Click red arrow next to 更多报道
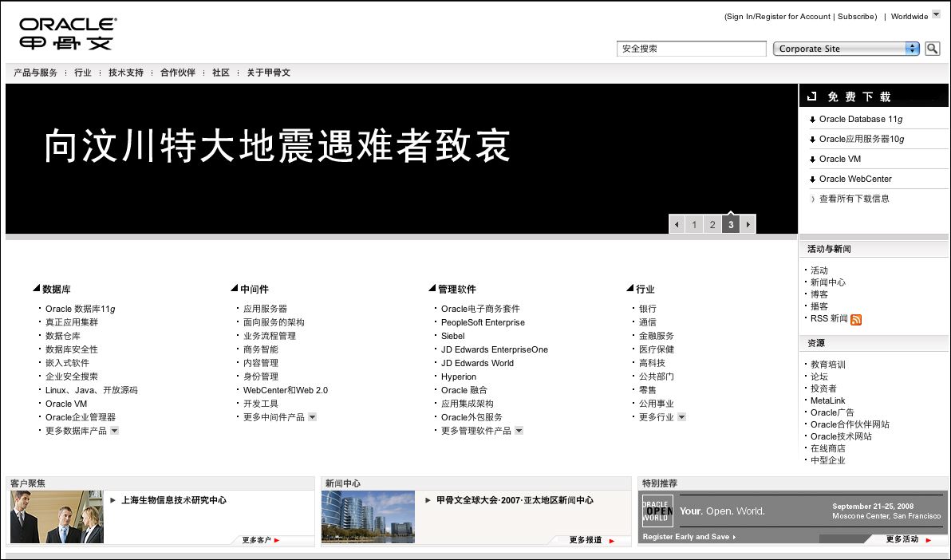The width and height of the screenshot is (951, 560). (x=611, y=541)
